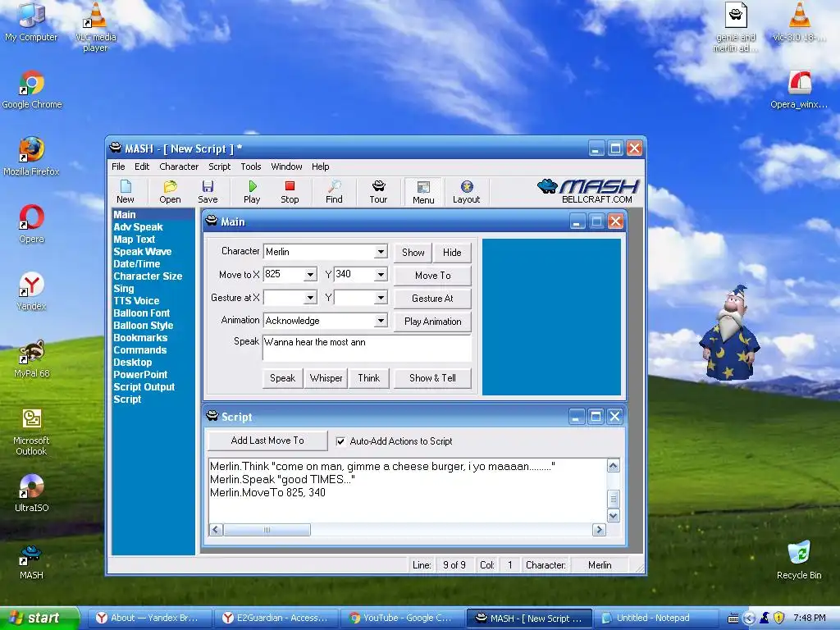840x630 pixels.
Task: Open the Script menu
Action: click(220, 167)
